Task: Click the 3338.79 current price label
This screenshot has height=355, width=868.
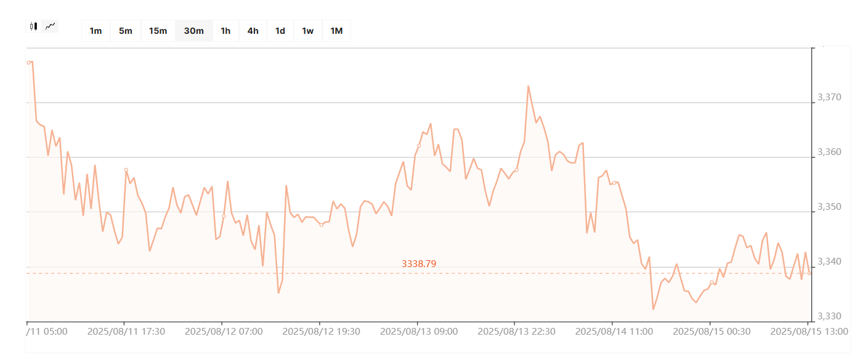Action: point(419,263)
